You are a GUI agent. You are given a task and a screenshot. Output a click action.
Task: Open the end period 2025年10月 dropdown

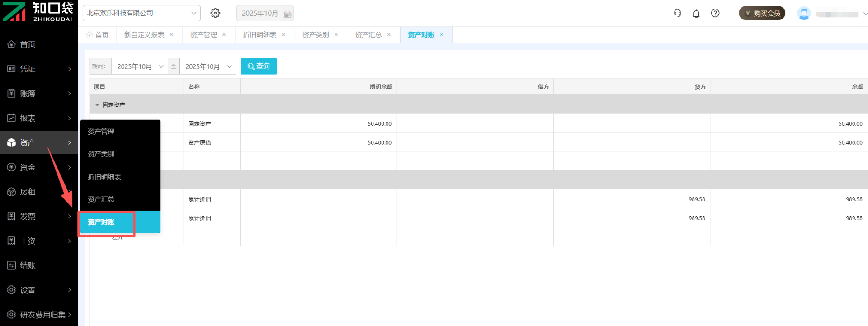[208, 66]
